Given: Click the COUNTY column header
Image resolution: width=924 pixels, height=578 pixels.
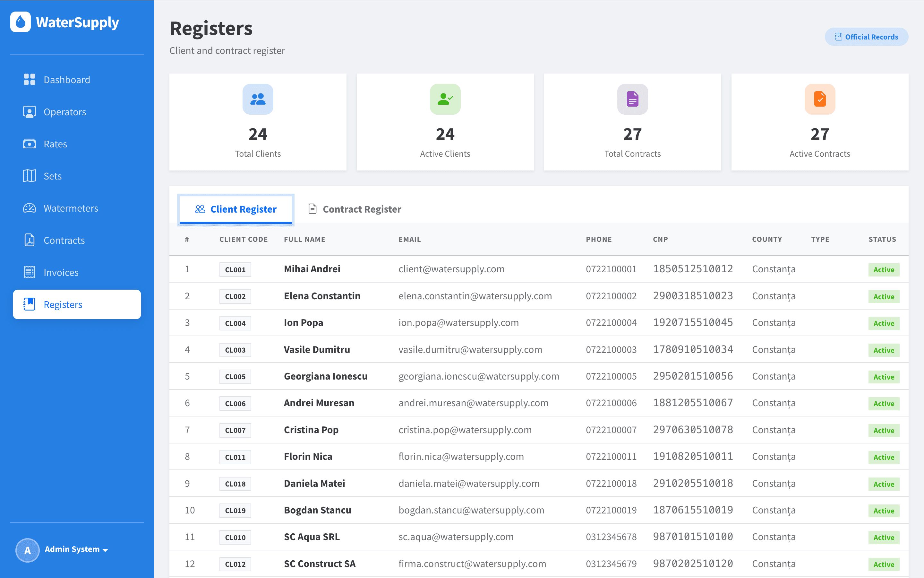Looking at the screenshot, I should [767, 239].
